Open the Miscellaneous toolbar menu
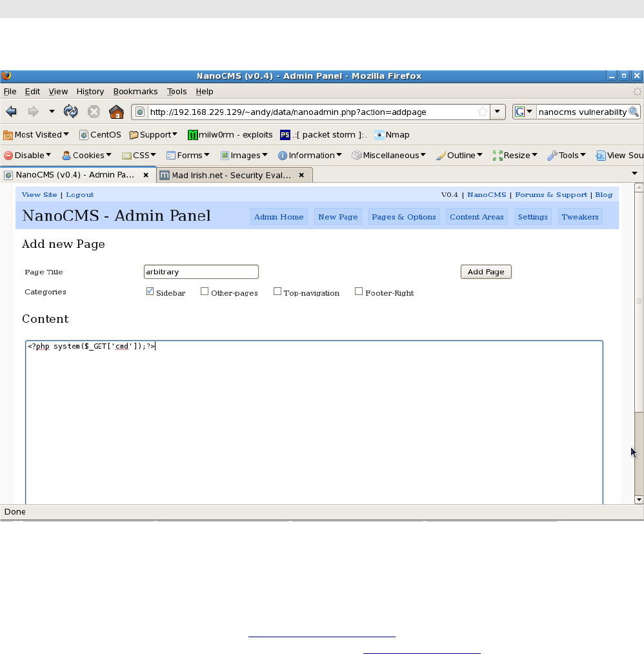This screenshot has width=644, height=654. point(389,155)
